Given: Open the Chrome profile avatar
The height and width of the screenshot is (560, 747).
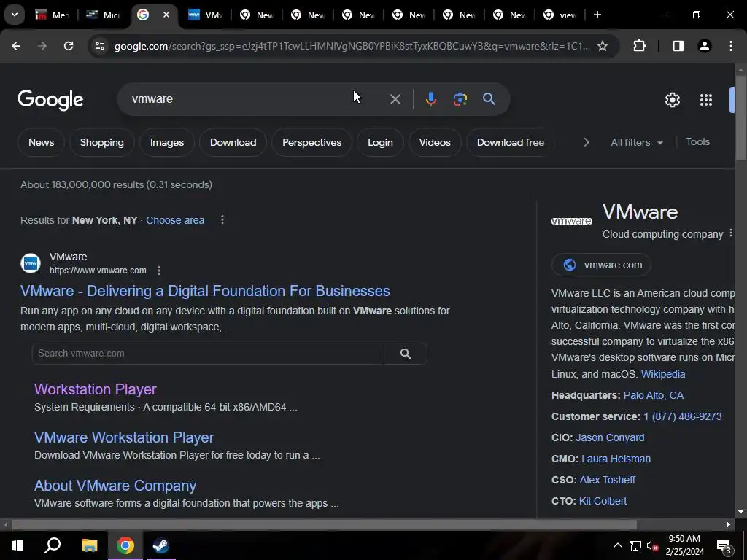Looking at the screenshot, I should click(x=704, y=46).
